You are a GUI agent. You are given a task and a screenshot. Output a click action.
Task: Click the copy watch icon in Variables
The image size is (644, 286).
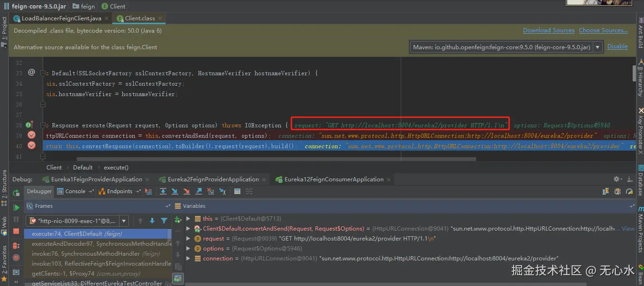pos(178,267)
